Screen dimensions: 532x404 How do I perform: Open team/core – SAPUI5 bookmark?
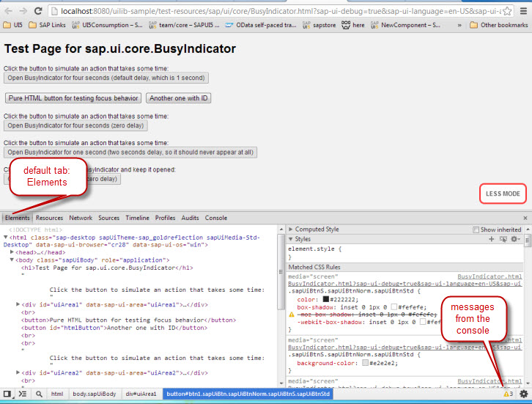pos(184,25)
